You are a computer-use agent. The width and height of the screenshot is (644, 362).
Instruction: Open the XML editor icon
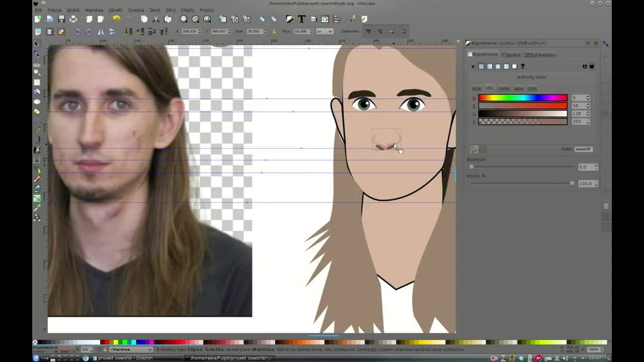325,19
